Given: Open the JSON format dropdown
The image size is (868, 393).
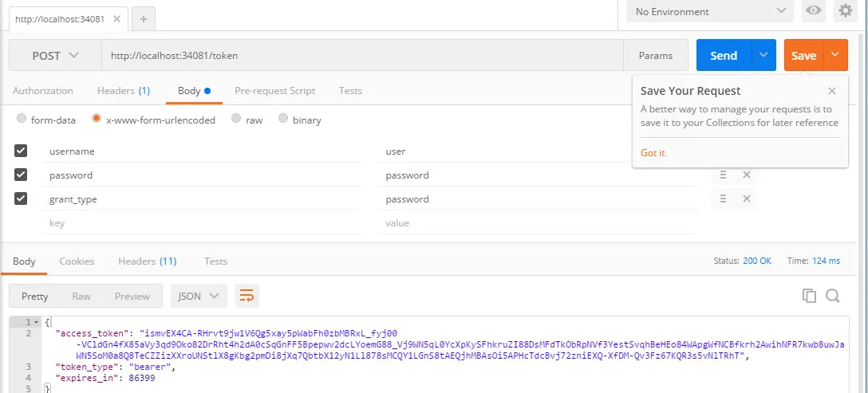Looking at the screenshot, I should pyautogui.click(x=198, y=297).
